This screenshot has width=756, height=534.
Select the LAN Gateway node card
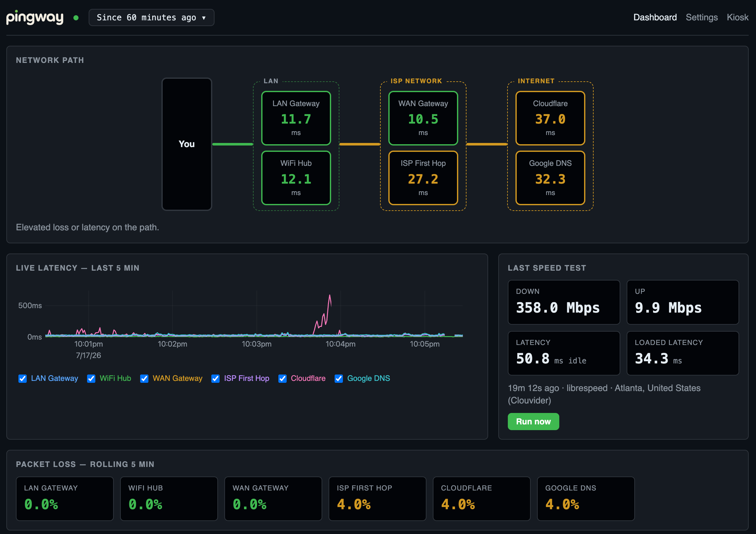point(296,118)
